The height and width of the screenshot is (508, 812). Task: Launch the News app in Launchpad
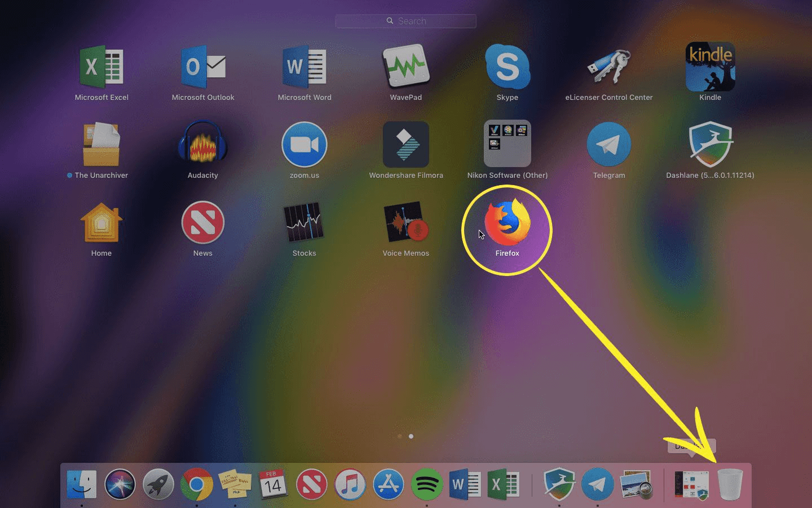click(203, 222)
